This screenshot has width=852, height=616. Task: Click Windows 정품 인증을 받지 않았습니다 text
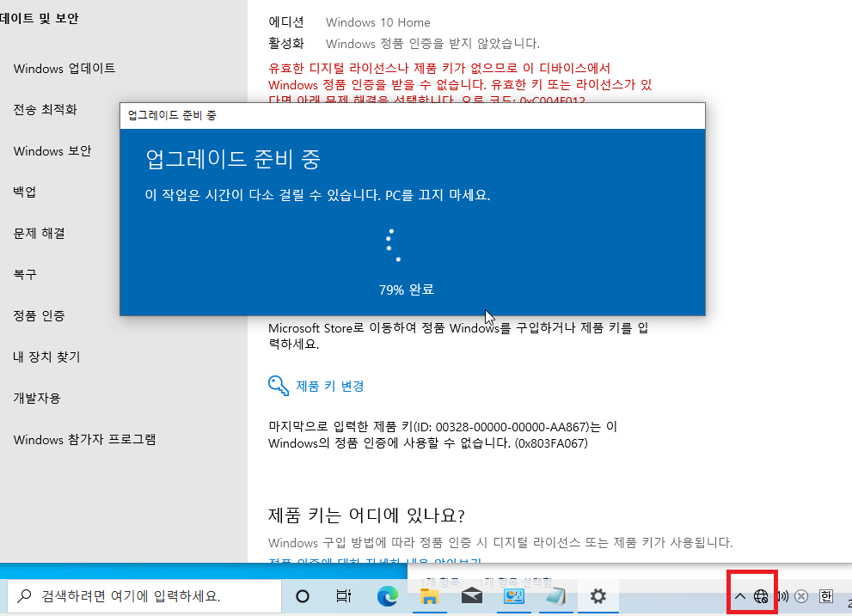tap(432, 44)
